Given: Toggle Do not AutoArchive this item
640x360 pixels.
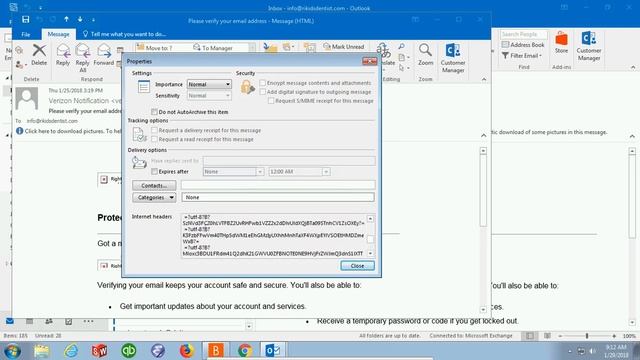Looking at the screenshot, I should pos(154,112).
